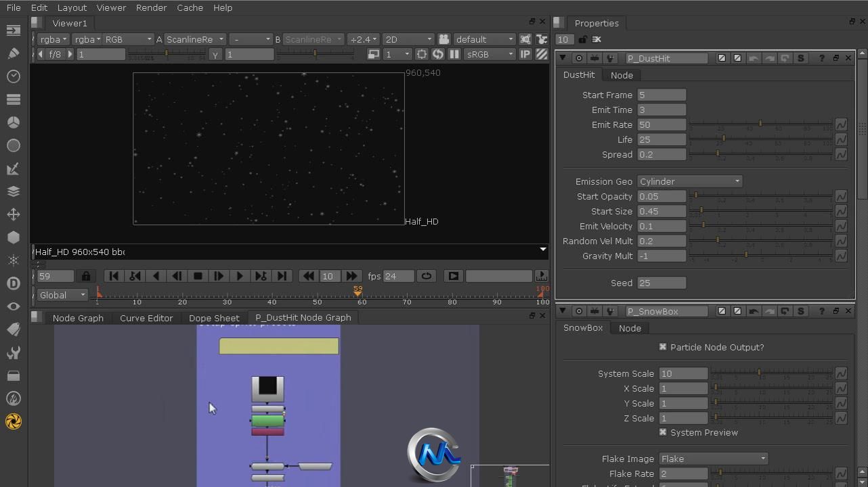
Task: Click frame 59 marker on timeline
Action: 357,292
